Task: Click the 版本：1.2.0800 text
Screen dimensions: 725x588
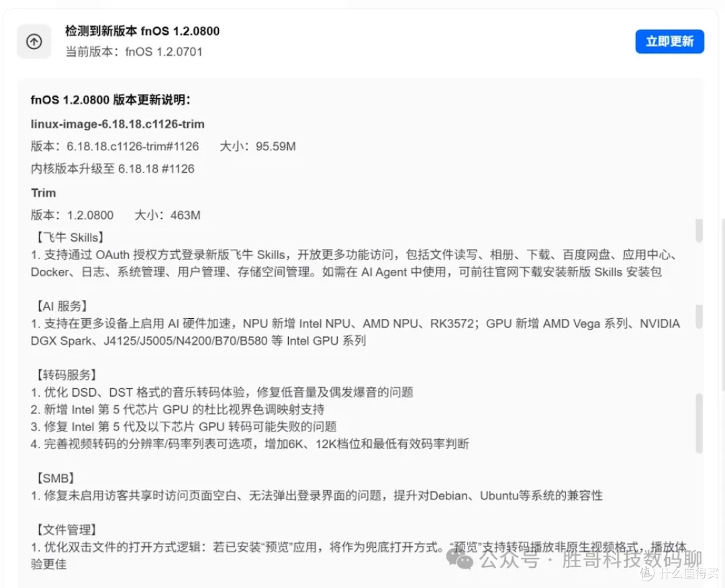Action: 72,215
